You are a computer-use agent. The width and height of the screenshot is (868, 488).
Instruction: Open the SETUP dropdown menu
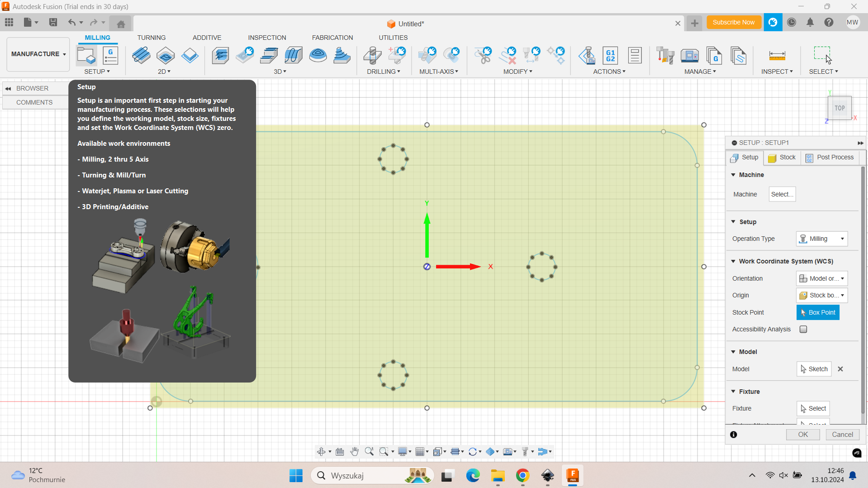[x=97, y=72]
